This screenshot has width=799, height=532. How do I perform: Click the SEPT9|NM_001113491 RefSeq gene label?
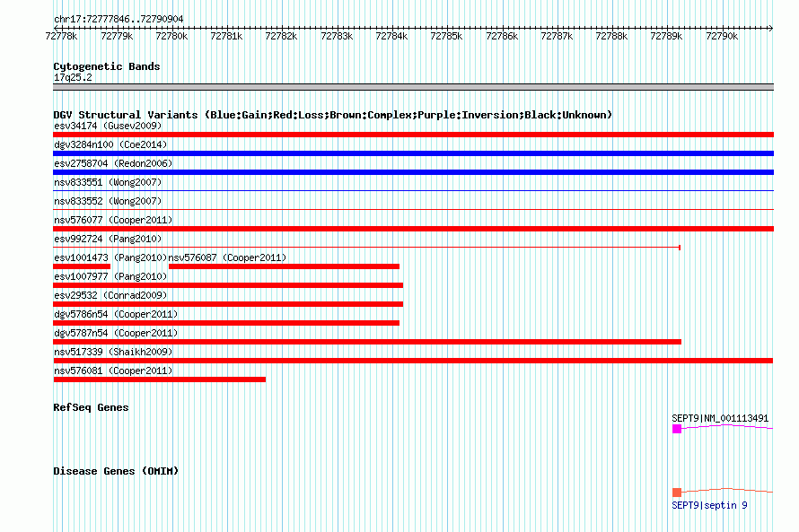(x=720, y=418)
